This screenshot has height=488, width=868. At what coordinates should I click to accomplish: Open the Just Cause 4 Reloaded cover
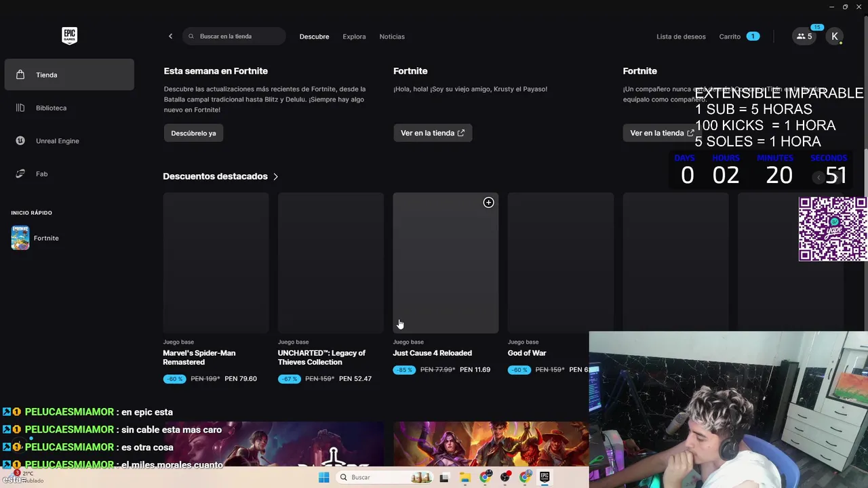pos(446,263)
